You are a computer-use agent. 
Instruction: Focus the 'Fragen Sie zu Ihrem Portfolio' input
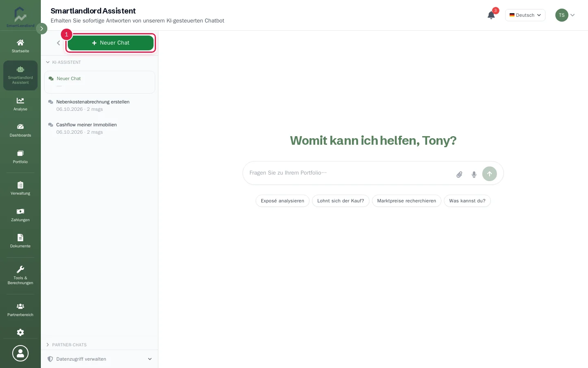click(x=349, y=173)
